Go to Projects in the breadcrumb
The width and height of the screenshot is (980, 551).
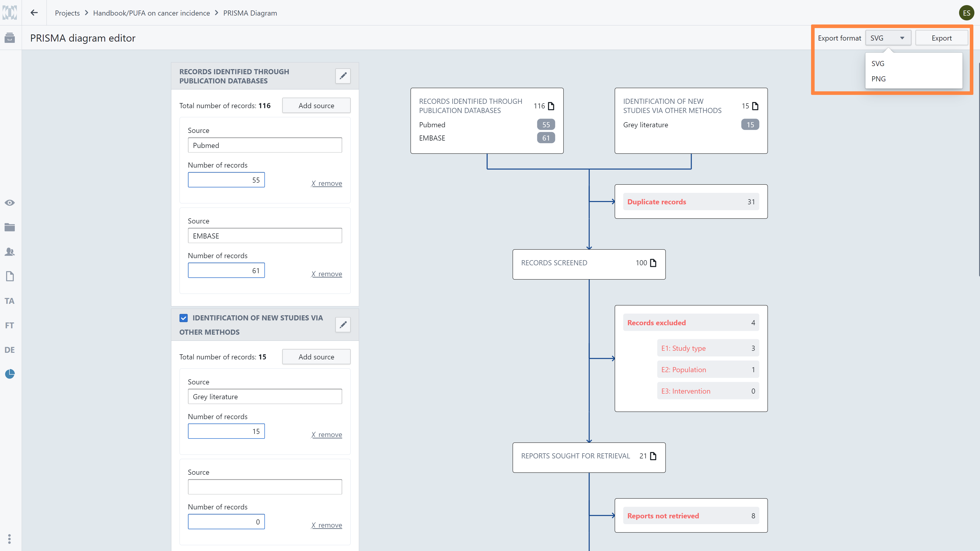[67, 13]
